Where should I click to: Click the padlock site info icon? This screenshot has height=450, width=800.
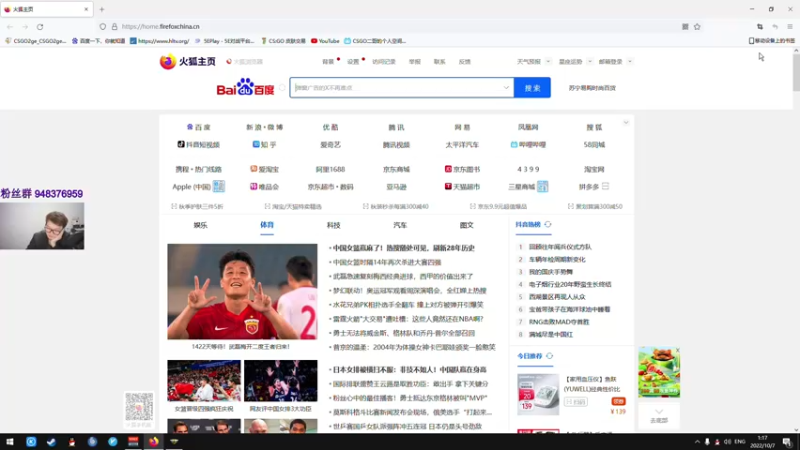(x=114, y=27)
